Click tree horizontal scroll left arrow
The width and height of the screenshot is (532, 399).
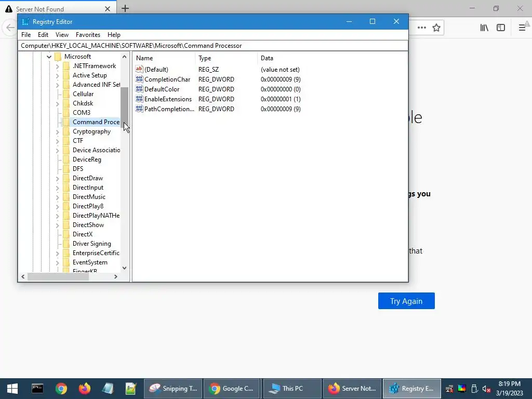coord(23,277)
